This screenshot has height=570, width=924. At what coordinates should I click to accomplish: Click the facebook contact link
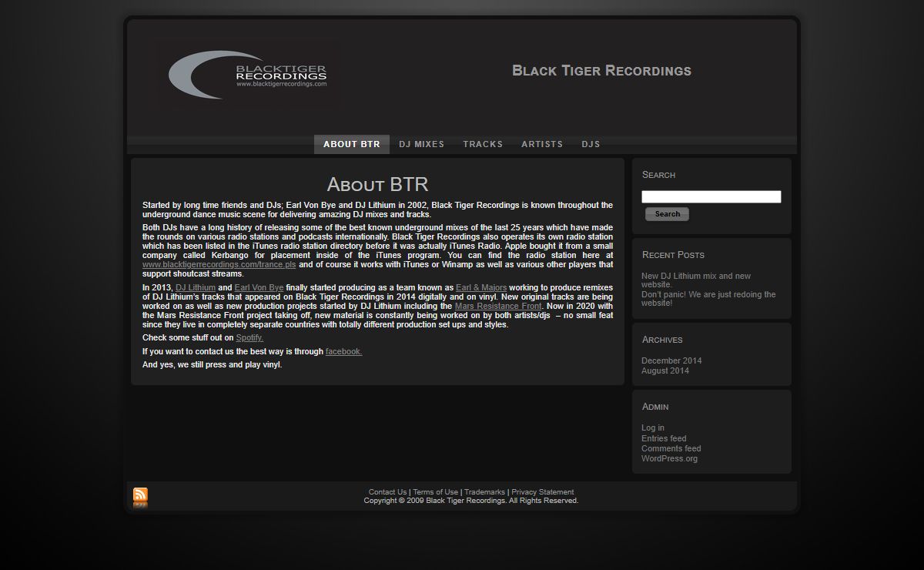[x=343, y=351]
